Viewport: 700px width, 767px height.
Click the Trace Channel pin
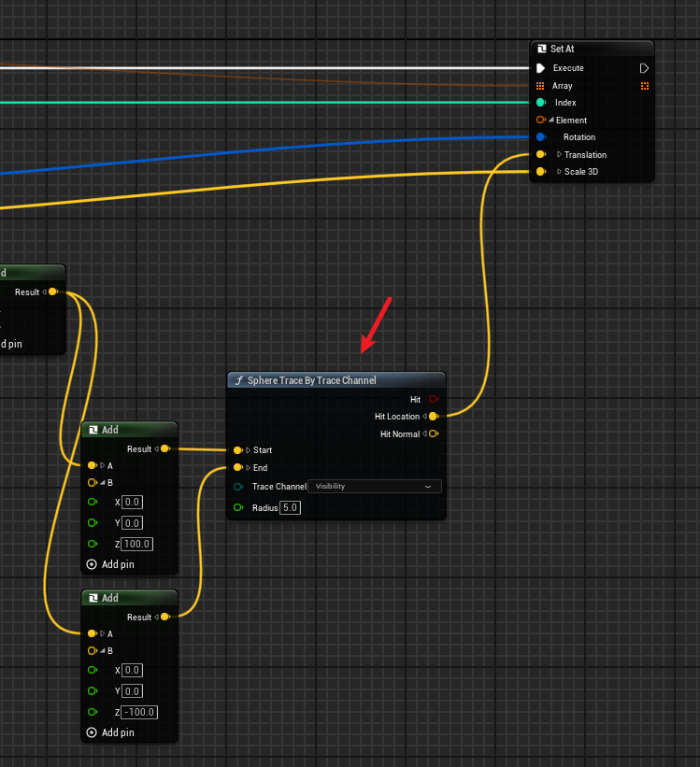point(238,487)
